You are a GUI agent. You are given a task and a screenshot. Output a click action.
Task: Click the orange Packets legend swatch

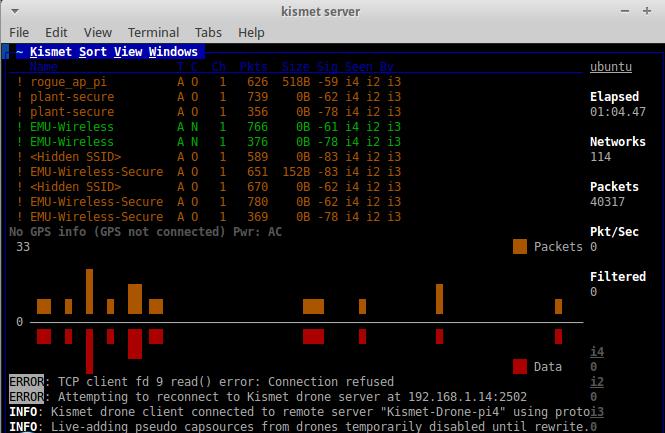pyautogui.click(x=519, y=247)
